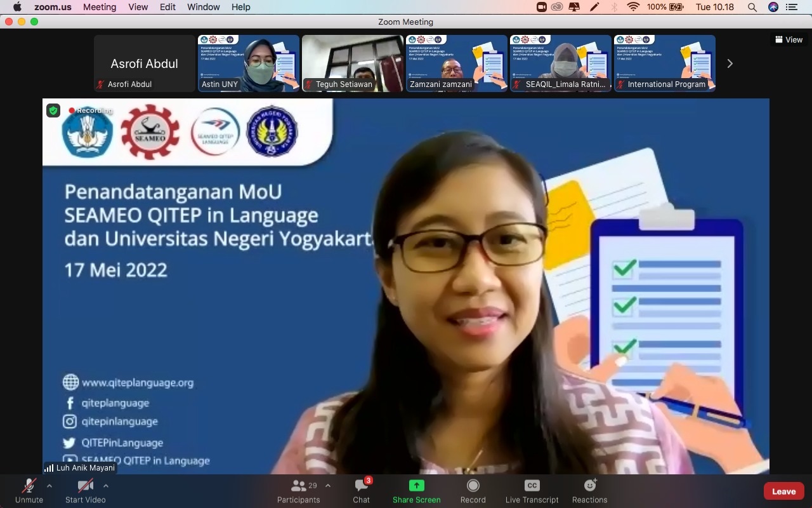Expand participants options arrow
The image size is (812, 508).
328,486
